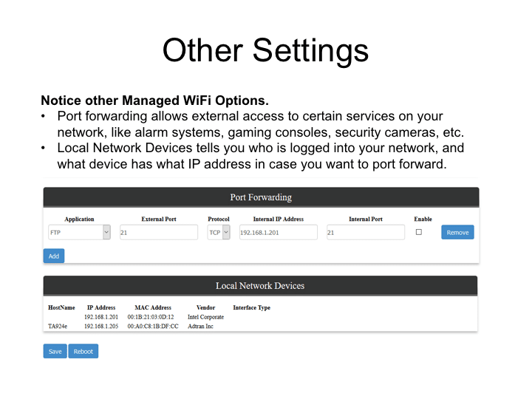Click the Internal Port column label
The width and height of the screenshot is (532, 399).
coord(366,219)
